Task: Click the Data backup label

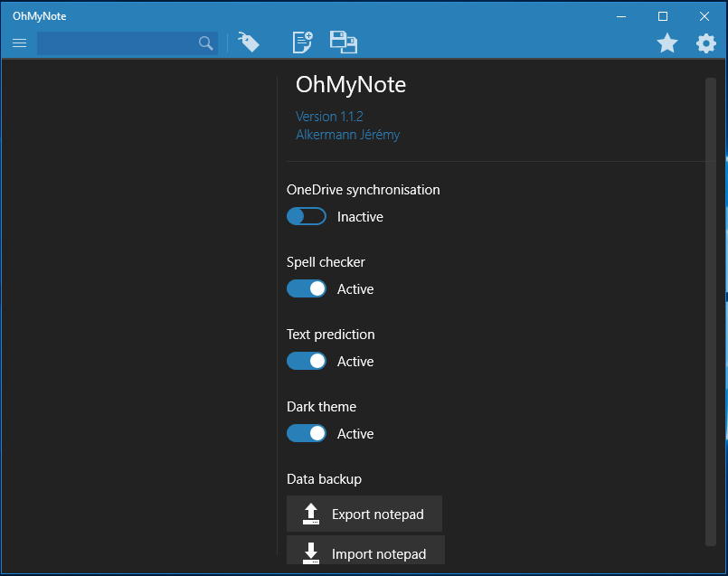Action: click(324, 479)
